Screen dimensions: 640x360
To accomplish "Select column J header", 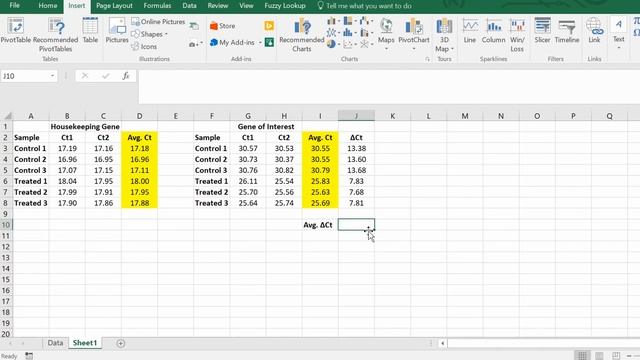I will 356,116.
